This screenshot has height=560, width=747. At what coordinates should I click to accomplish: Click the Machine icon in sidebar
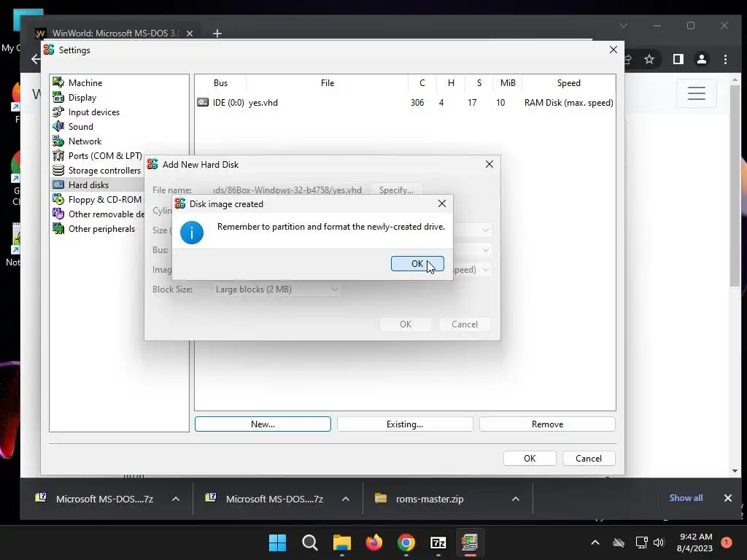pyautogui.click(x=58, y=82)
